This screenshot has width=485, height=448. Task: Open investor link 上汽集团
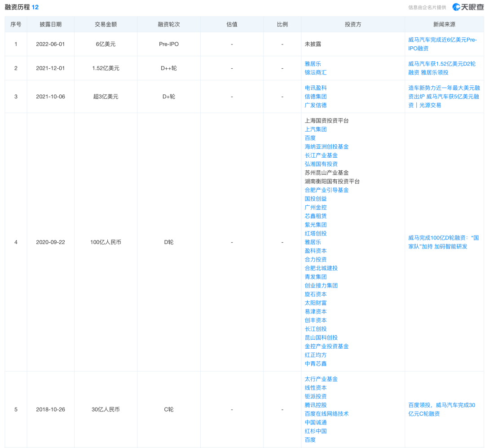316,129
